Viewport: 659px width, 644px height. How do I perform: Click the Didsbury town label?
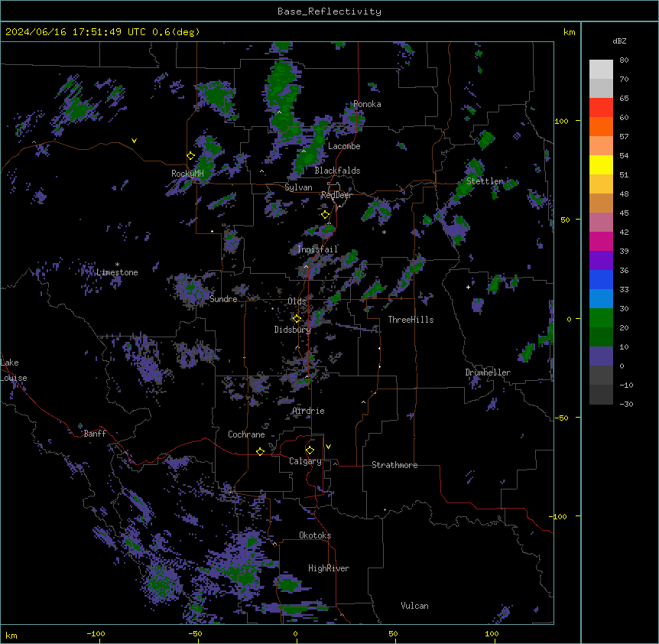point(293,330)
